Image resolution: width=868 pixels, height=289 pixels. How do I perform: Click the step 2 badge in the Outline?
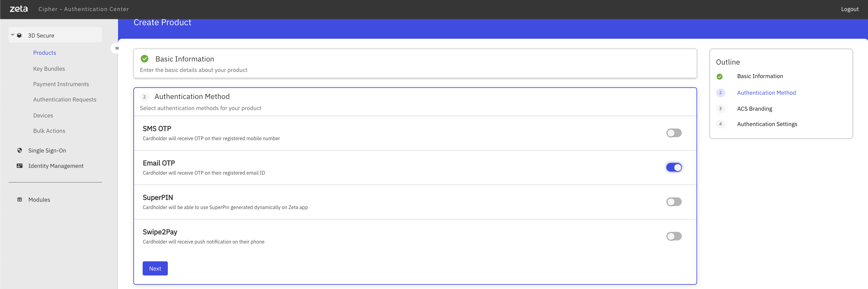coord(720,93)
